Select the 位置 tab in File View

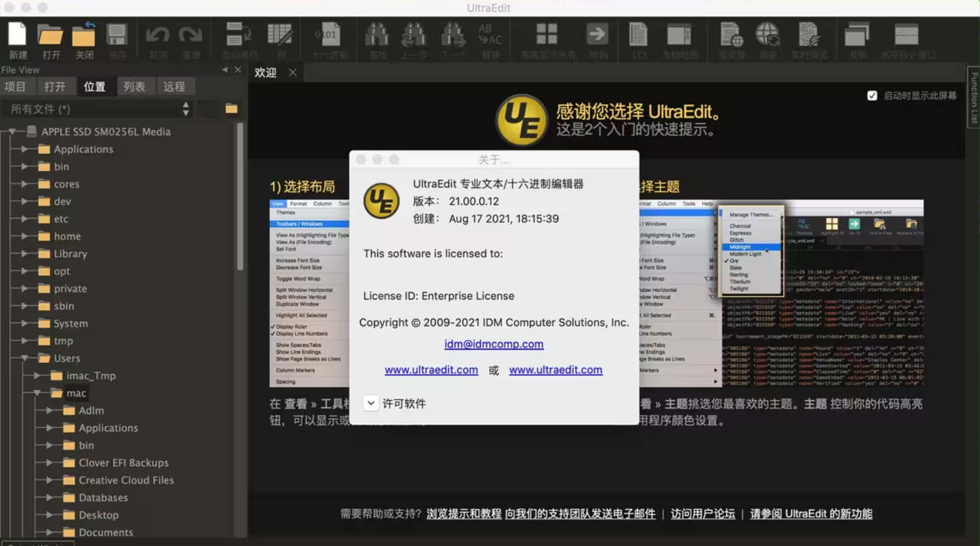point(95,86)
